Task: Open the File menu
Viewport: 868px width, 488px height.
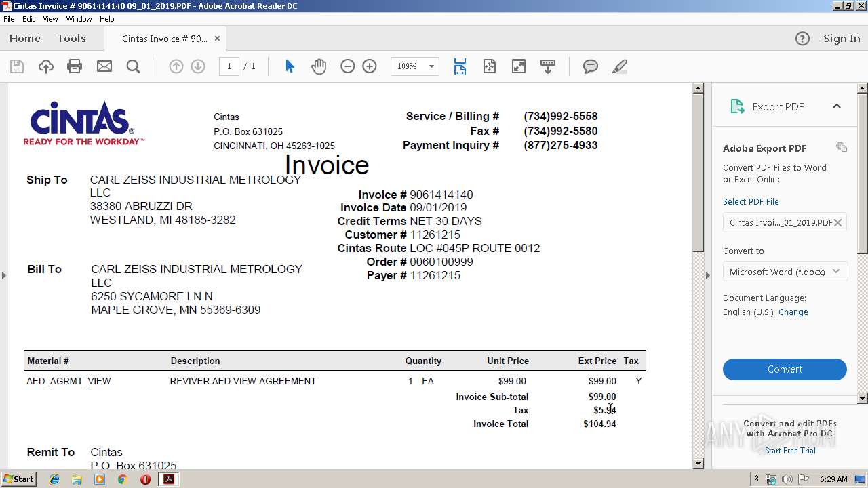Action: coord(9,19)
